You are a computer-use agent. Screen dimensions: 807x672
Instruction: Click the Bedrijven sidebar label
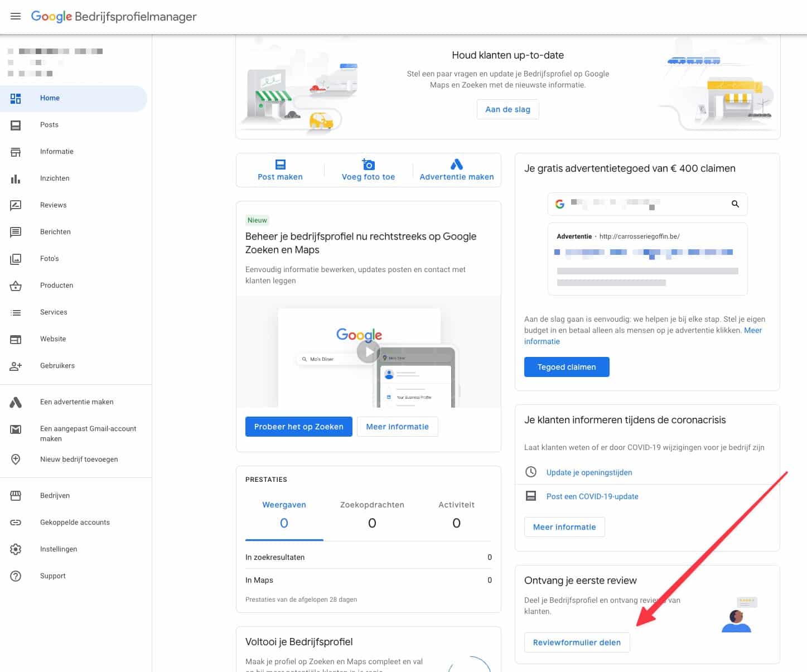[x=55, y=496]
